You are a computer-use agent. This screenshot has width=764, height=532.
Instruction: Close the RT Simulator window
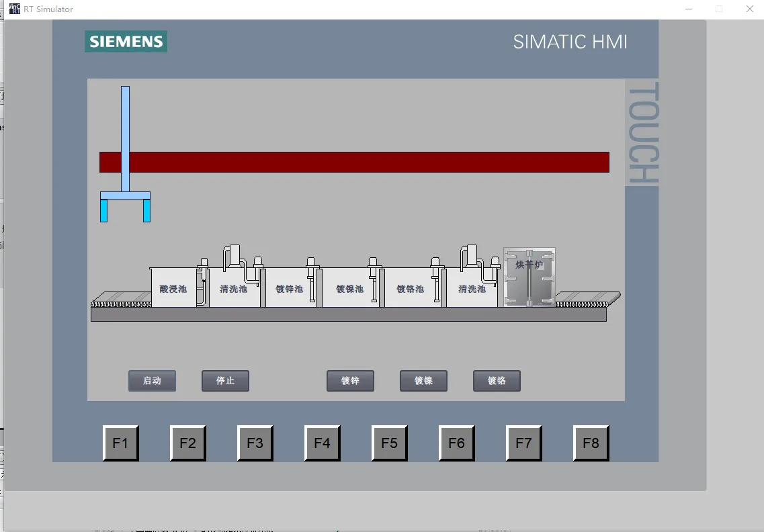tap(750, 9)
